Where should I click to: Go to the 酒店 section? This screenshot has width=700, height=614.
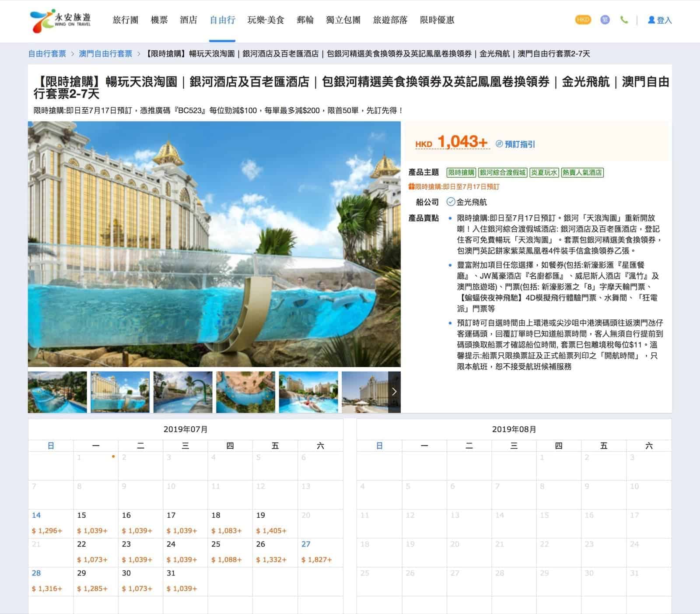(x=189, y=20)
